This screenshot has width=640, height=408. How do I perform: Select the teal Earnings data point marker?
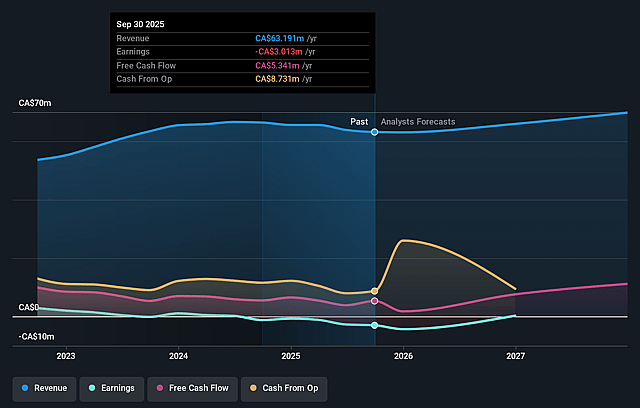click(x=375, y=325)
